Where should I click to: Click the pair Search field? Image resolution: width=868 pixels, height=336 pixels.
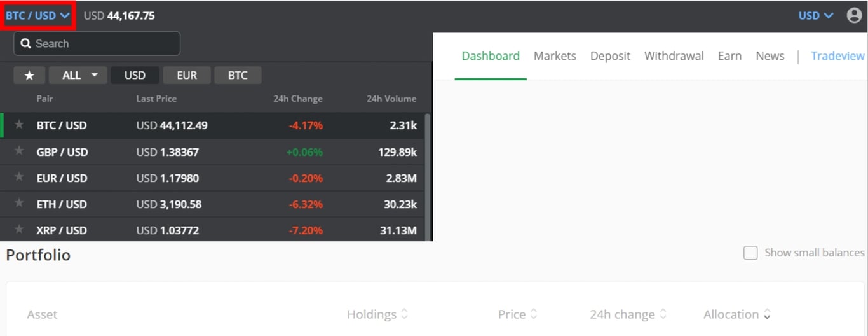tap(97, 43)
